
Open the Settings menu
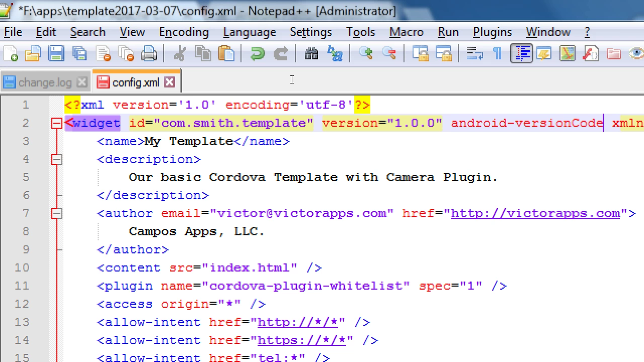tap(311, 32)
